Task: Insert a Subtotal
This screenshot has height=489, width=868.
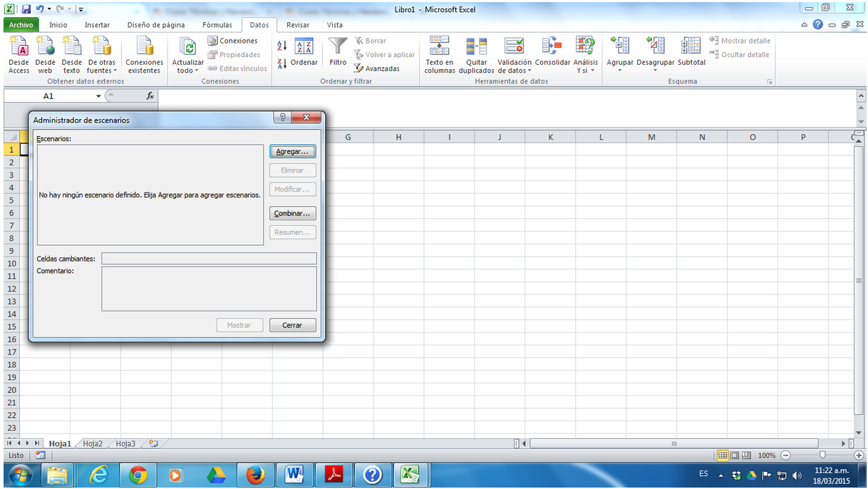Action: click(x=691, y=53)
